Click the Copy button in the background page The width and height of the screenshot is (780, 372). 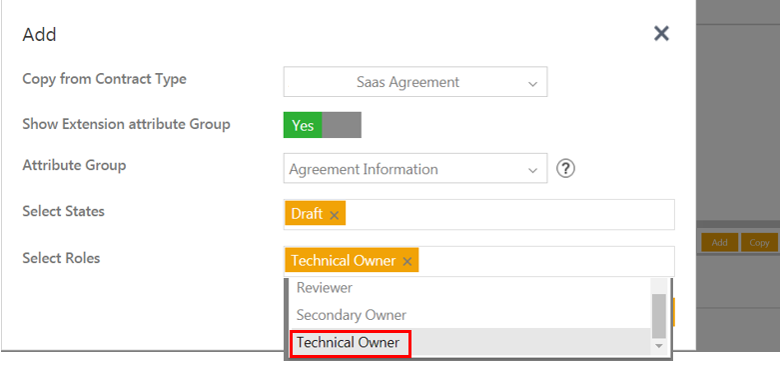pyautogui.click(x=760, y=243)
